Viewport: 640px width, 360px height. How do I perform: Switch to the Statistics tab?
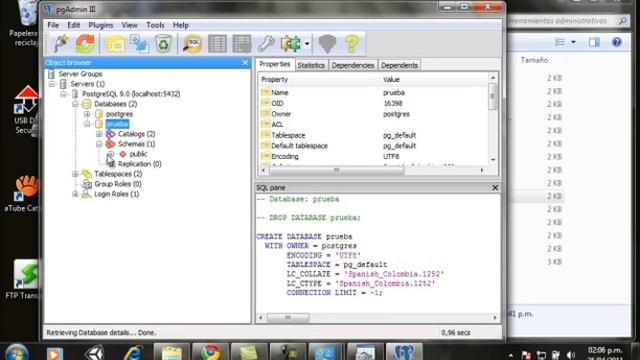[311, 65]
